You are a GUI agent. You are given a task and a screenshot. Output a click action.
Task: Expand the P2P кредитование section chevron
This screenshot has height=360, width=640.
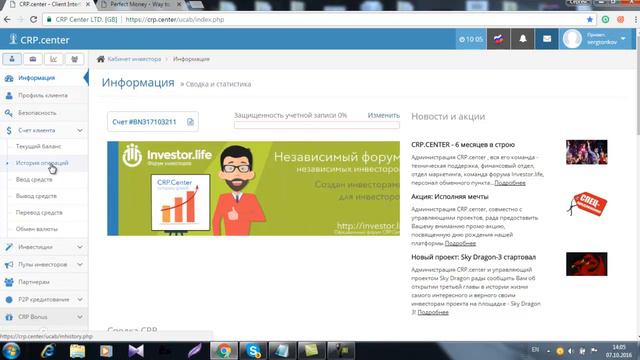click(x=80, y=300)
